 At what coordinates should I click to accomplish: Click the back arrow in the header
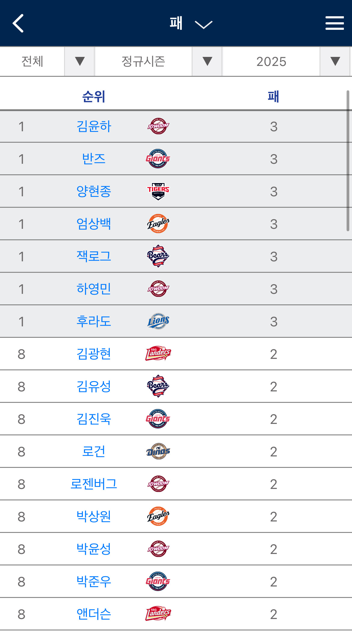point(18,23)
